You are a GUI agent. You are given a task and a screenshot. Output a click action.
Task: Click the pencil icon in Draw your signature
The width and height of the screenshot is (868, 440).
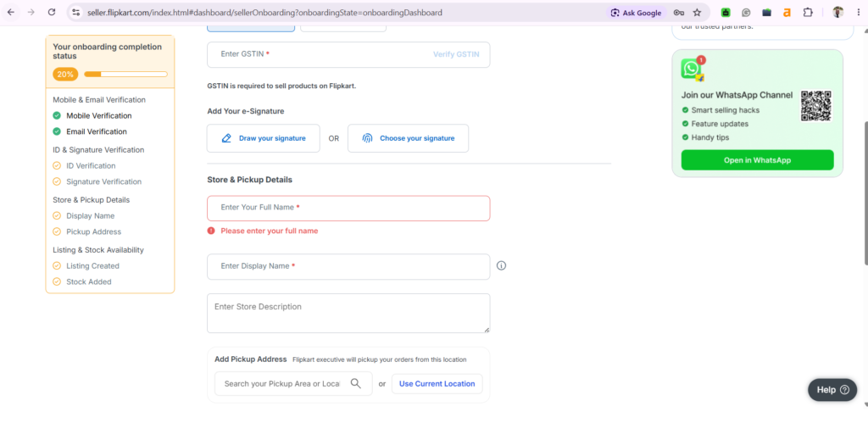[x=225, y=138]
